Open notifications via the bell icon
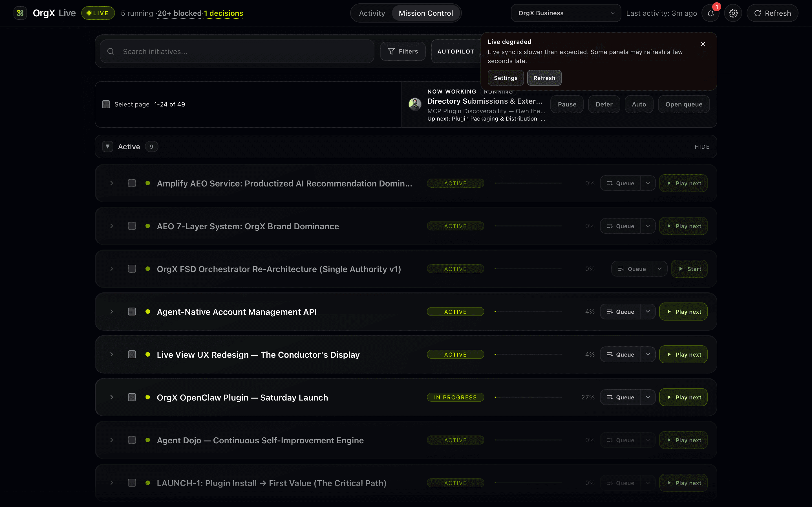 click(x=711, y=13)
